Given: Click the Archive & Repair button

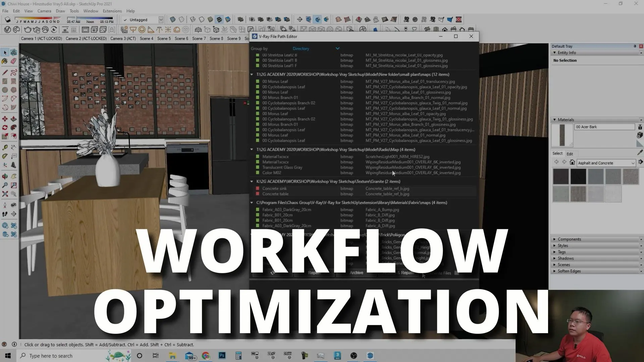Looking at the screenshot, I should click(x=398, y=273).
